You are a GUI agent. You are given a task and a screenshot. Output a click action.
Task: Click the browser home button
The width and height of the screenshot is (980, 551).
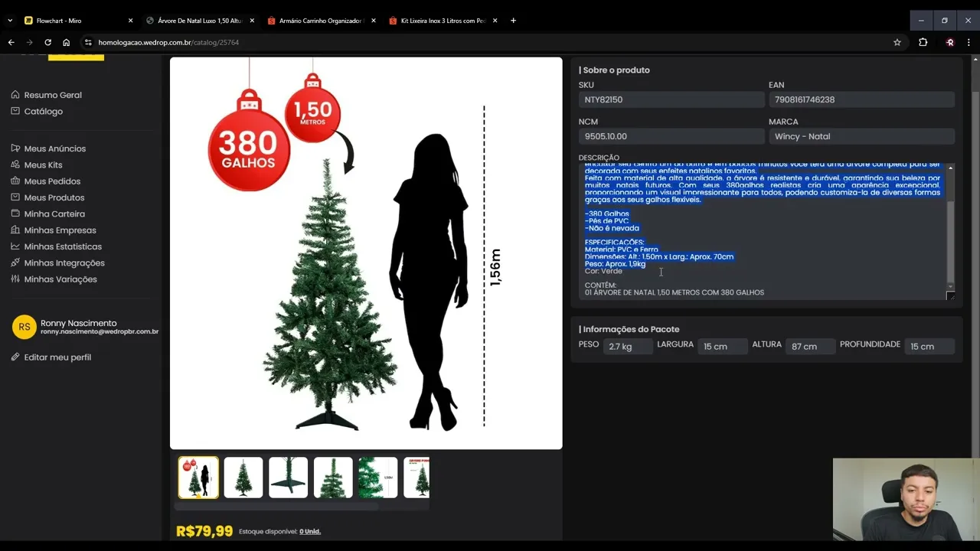66,42
